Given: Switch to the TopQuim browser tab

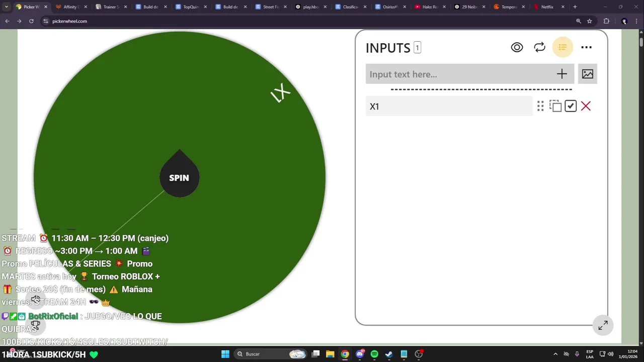Looking at the screenshot, I should 190,7.
